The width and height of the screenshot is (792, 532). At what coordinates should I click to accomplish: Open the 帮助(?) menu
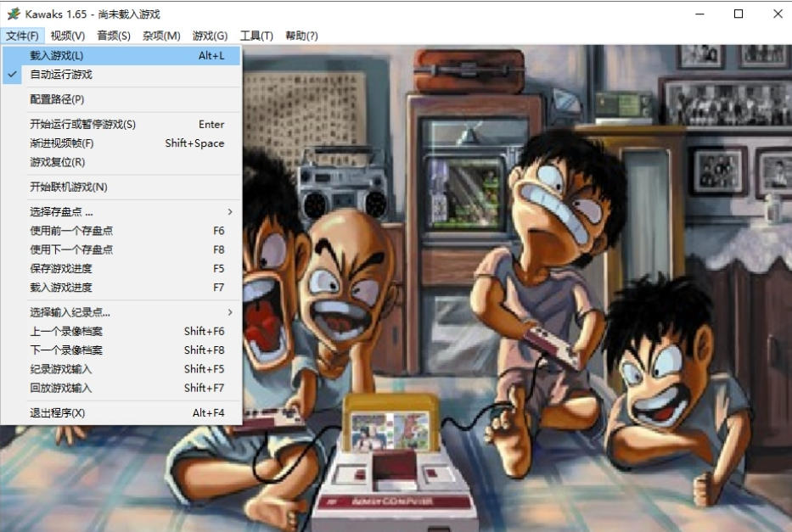click(301, 36)
